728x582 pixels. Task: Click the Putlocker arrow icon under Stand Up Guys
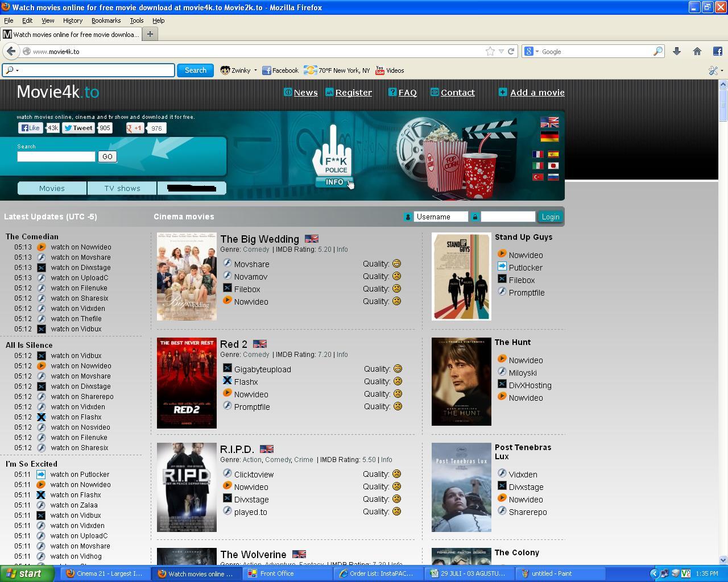[x=502, y=267]
